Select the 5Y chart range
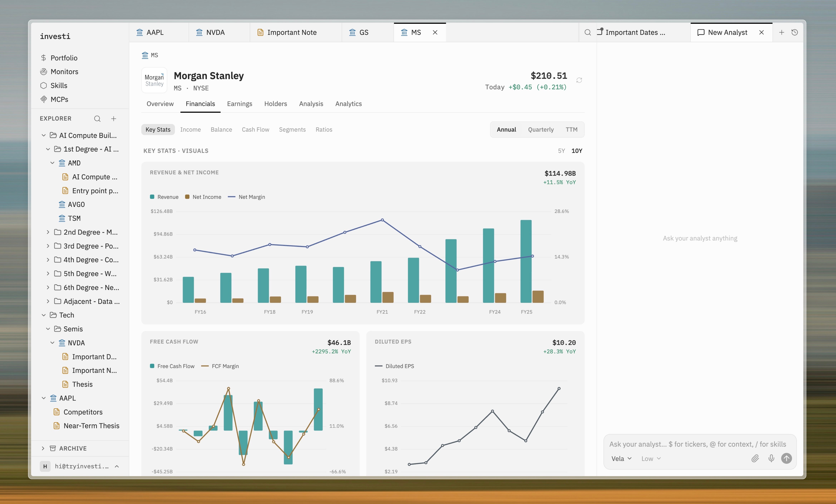This screenshot has height=504, width=836. [561, 151]
